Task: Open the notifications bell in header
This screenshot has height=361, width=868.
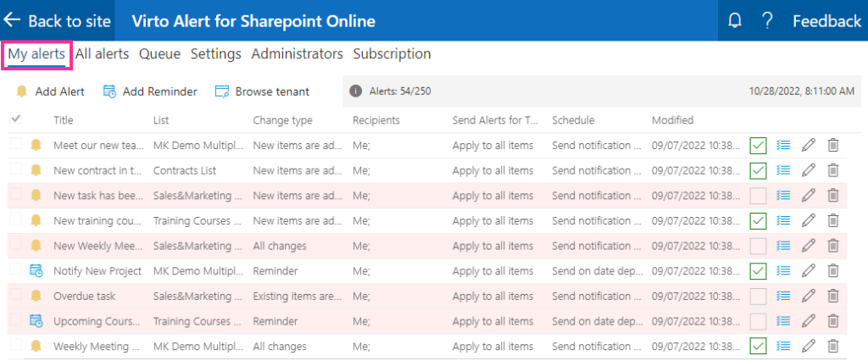Action: click(735, 21)
